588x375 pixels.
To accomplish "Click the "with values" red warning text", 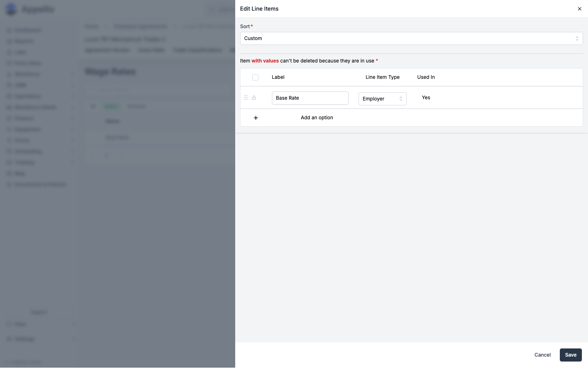I will click(265, 61).
